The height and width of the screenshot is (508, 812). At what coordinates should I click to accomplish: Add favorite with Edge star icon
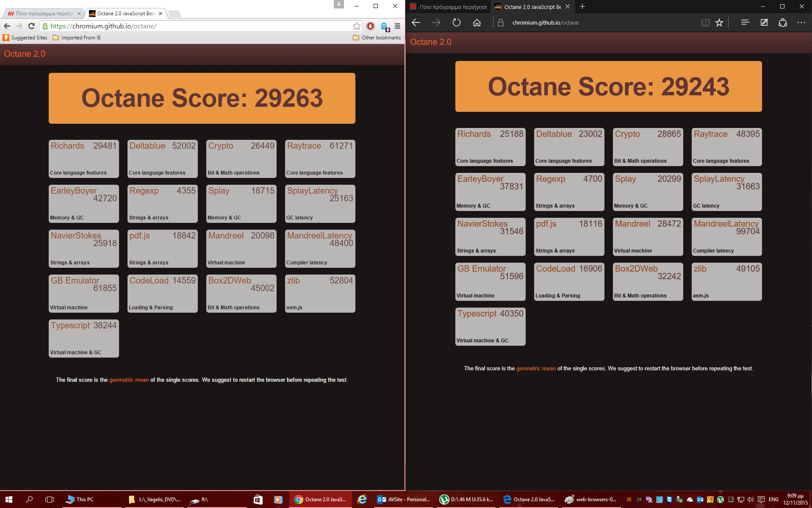coord(719,22)
